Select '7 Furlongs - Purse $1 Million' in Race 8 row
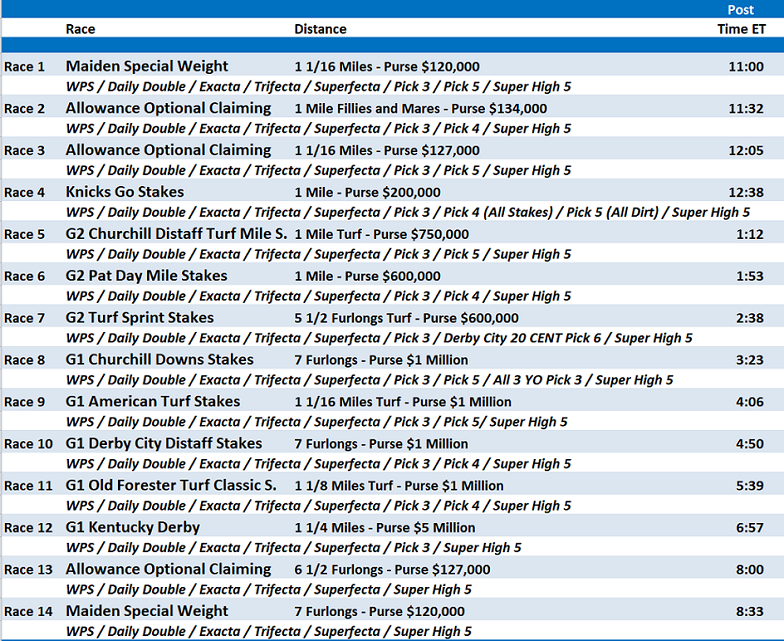The width and height of the screenshot is (784, 641). tap(381, 360)
